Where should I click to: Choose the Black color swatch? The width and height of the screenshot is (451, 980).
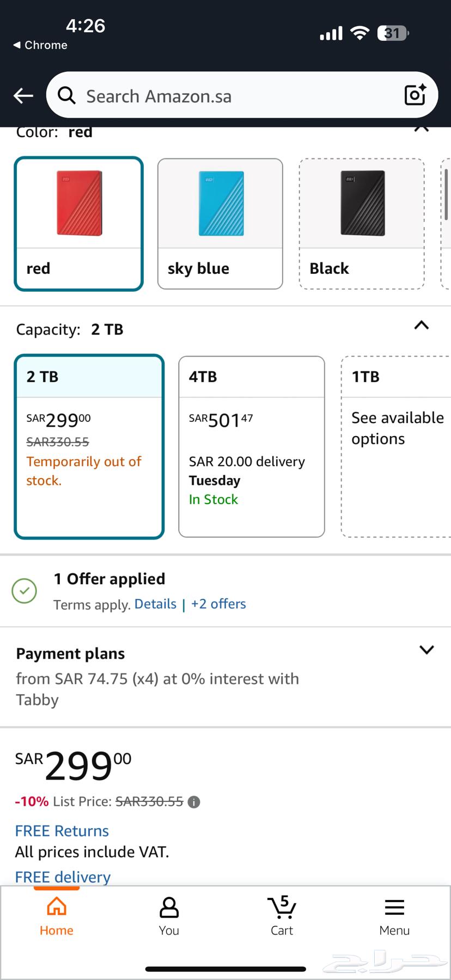(362, 224)
